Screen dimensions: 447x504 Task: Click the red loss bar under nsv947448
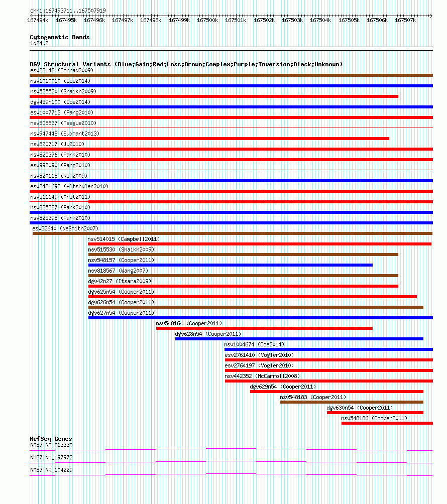[209, 139]
